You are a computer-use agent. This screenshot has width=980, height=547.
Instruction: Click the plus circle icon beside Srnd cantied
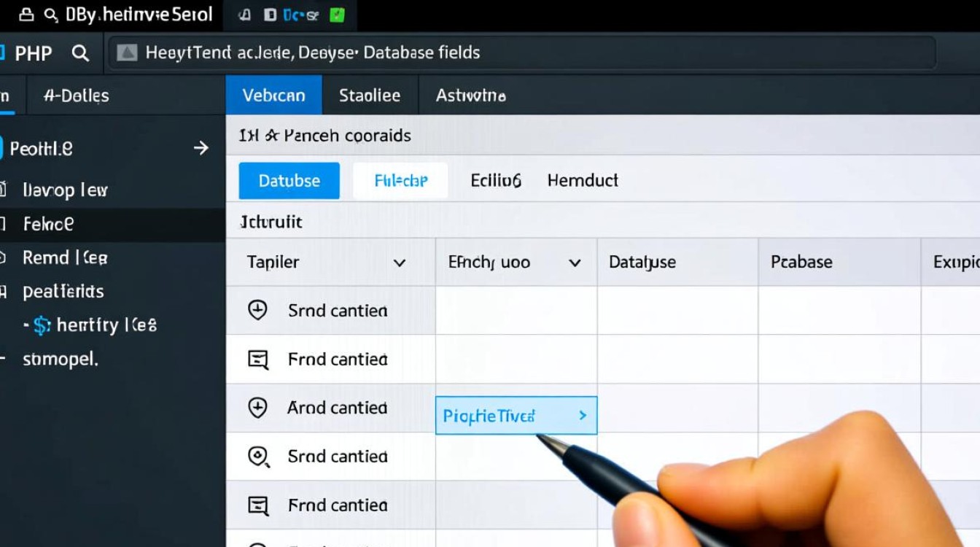pos(257,310)
